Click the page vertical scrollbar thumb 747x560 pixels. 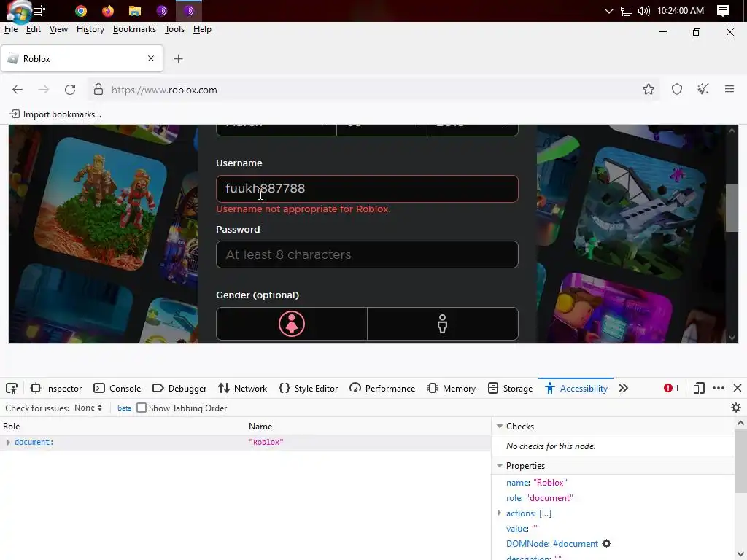click(x=732, y=208)
